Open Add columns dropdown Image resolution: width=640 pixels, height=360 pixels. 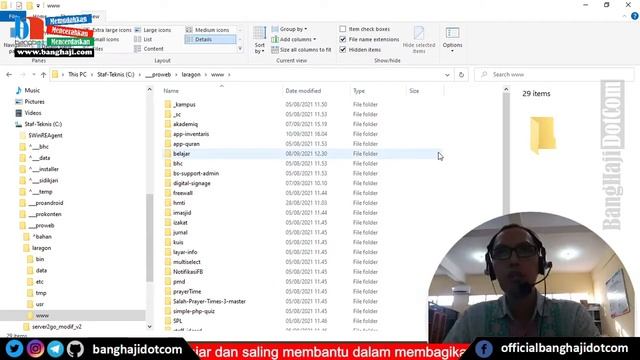(x=293, y=39)
